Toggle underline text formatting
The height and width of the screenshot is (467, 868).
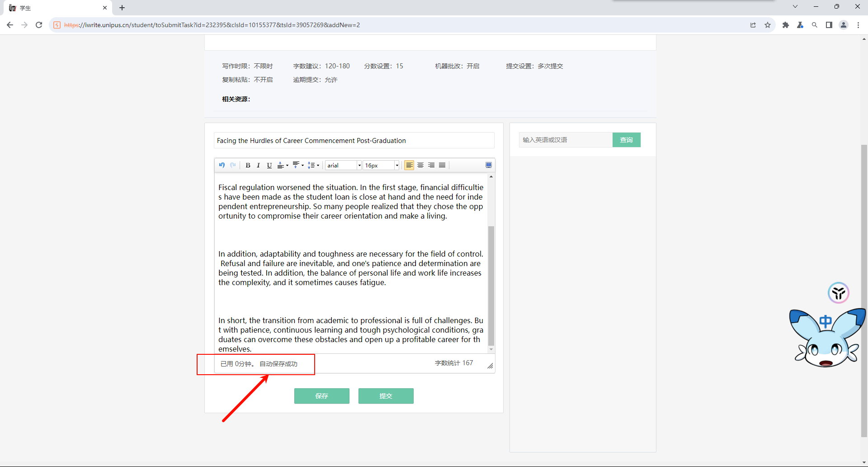point(269,165)
